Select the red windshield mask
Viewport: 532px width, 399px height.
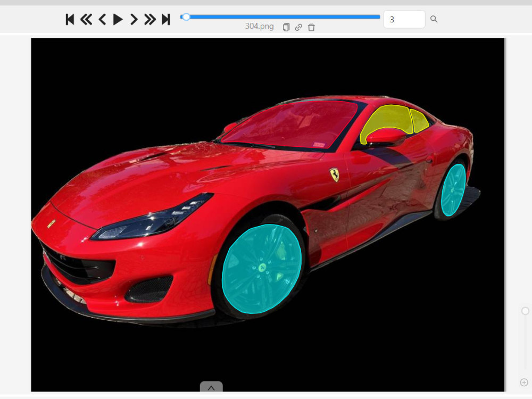tap(292, 123)
